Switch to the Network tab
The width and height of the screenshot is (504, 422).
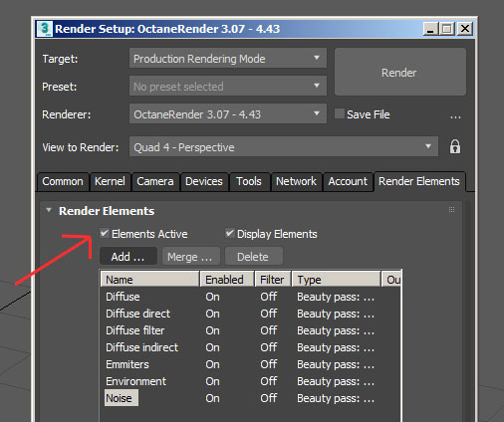(296, 181)
